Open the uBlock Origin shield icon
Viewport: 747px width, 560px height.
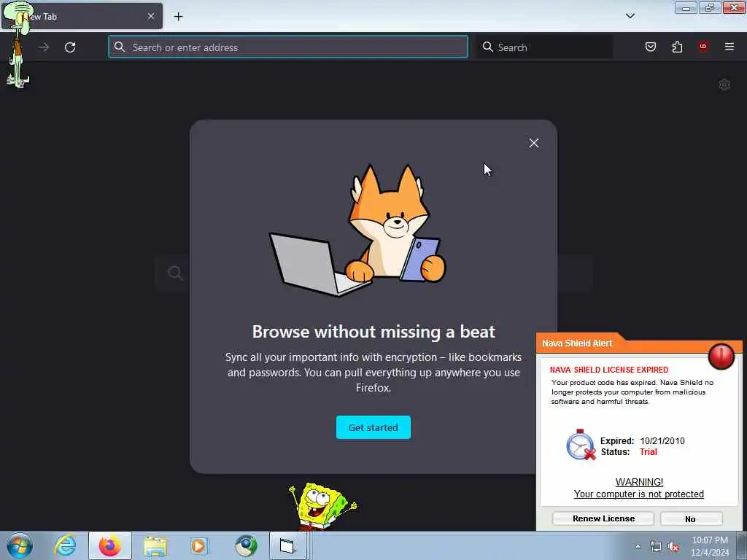[x=703, y=46]
